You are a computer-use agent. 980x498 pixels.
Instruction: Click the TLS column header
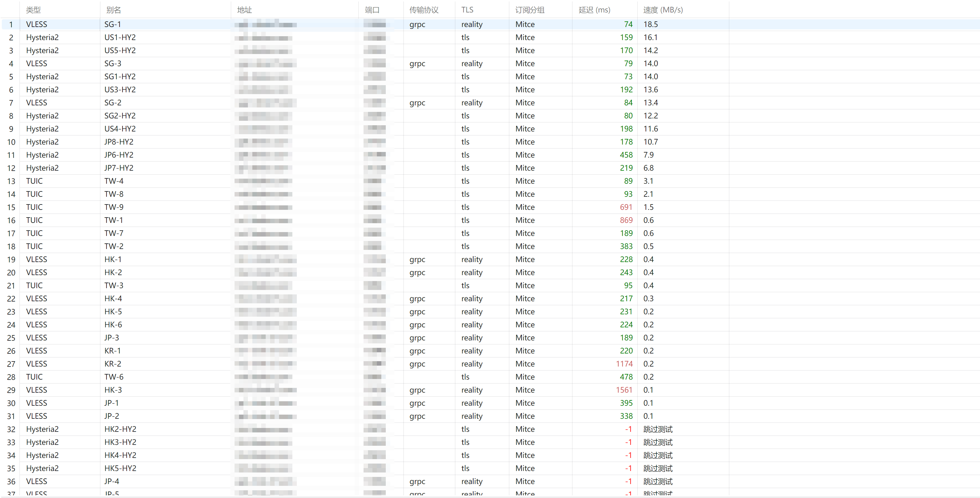(x=482, y=10)
